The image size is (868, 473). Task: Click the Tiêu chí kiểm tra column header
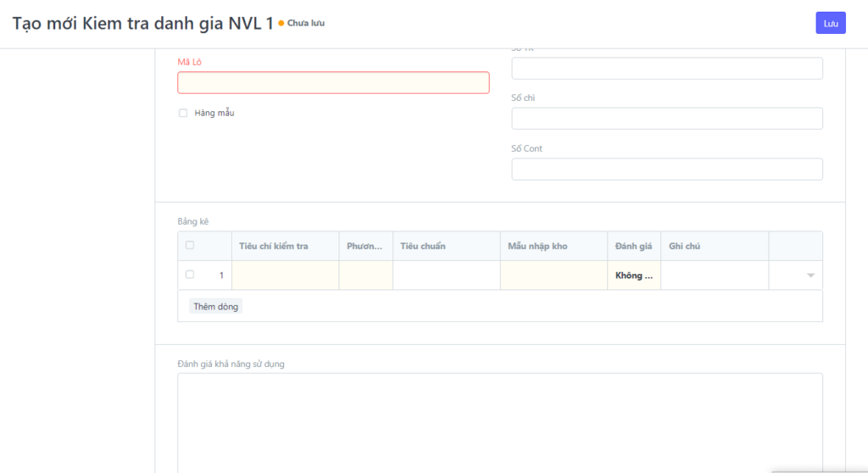tap(274, 246)
